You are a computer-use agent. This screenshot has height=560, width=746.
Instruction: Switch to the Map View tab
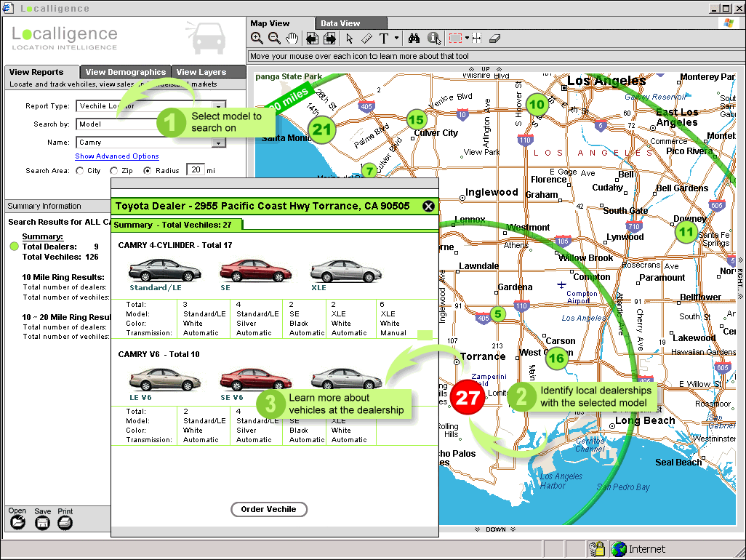(280, 23)
